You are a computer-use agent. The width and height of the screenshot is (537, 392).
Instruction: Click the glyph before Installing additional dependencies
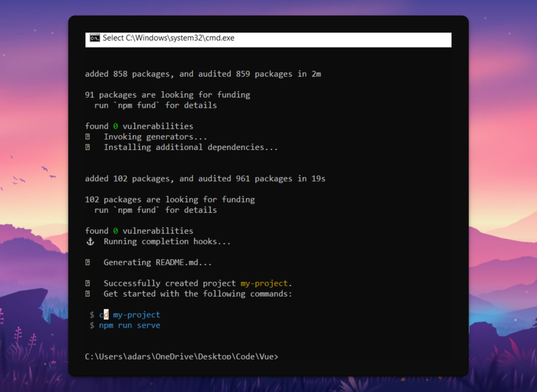click(88, 147)
